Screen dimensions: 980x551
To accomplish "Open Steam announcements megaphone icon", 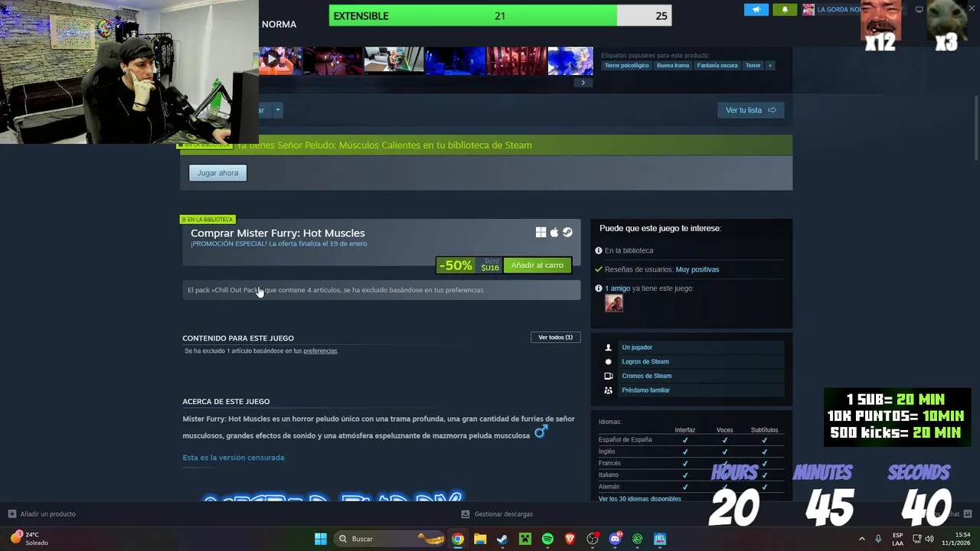I will [756, 9].
